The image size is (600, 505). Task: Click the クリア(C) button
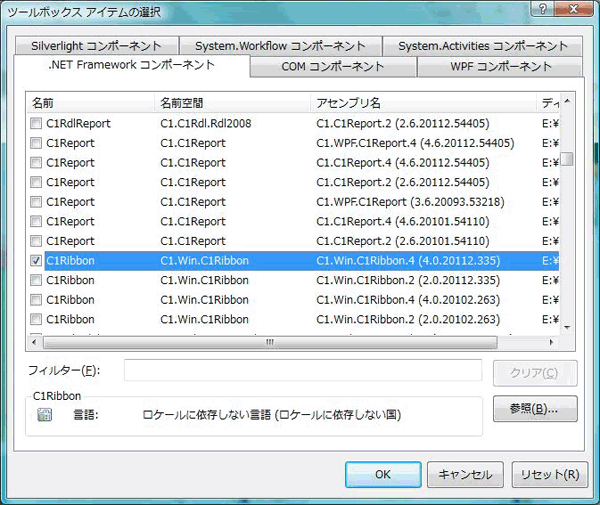pyautogui.click(x=535, y=373)
